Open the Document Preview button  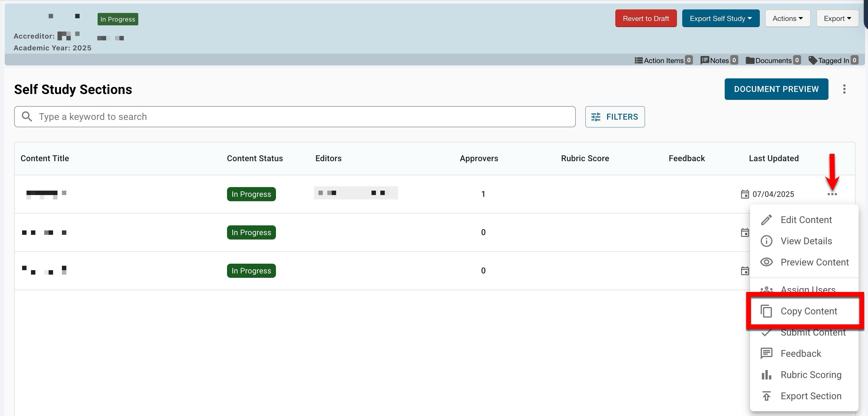tap(776, 89)
